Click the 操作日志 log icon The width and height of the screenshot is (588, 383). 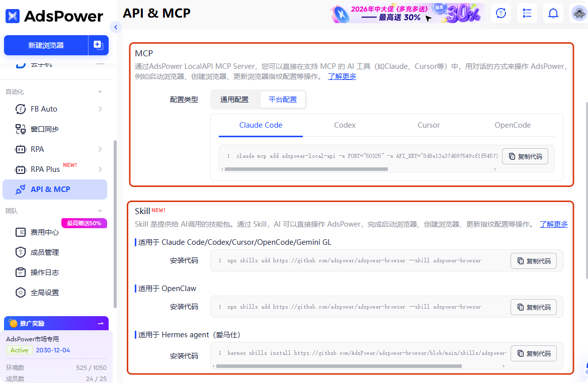click(x=20, y=272)
